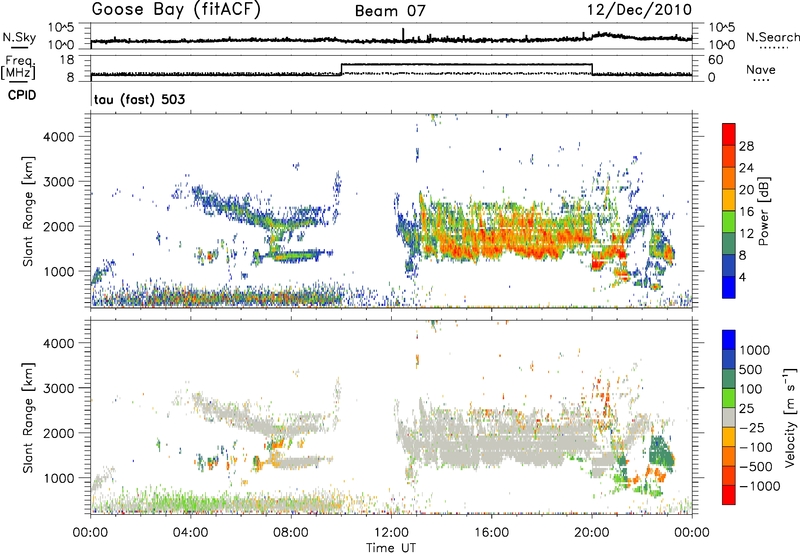Click the 'N.Search' legend label
Viewport: 800px width, 554px height.
[772, 37]
